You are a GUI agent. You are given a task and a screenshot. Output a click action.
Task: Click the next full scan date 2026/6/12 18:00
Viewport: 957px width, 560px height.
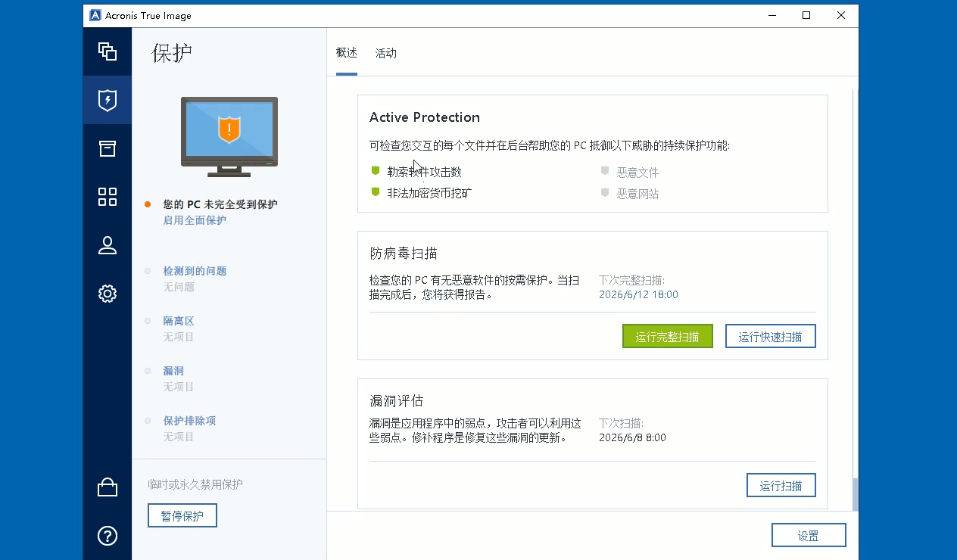(638, 294)
